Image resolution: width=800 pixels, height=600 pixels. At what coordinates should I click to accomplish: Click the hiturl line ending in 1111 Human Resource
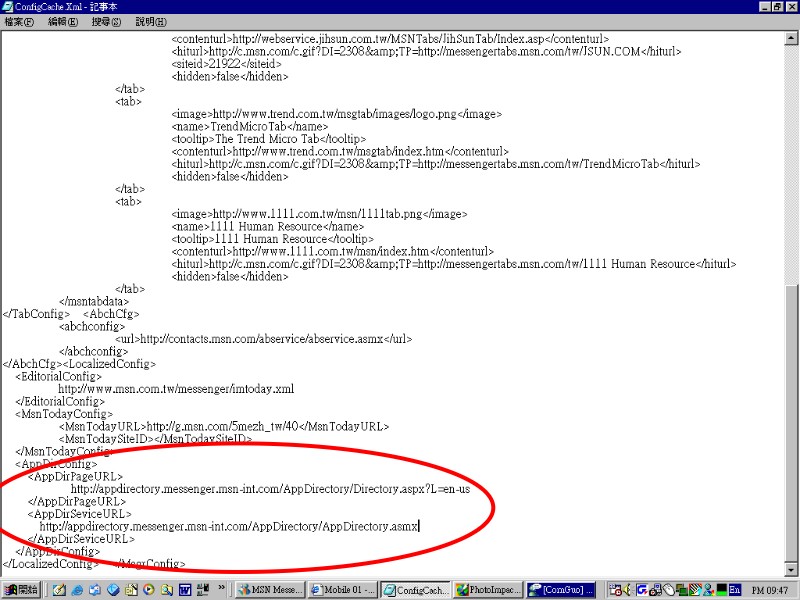click(454, 264)
